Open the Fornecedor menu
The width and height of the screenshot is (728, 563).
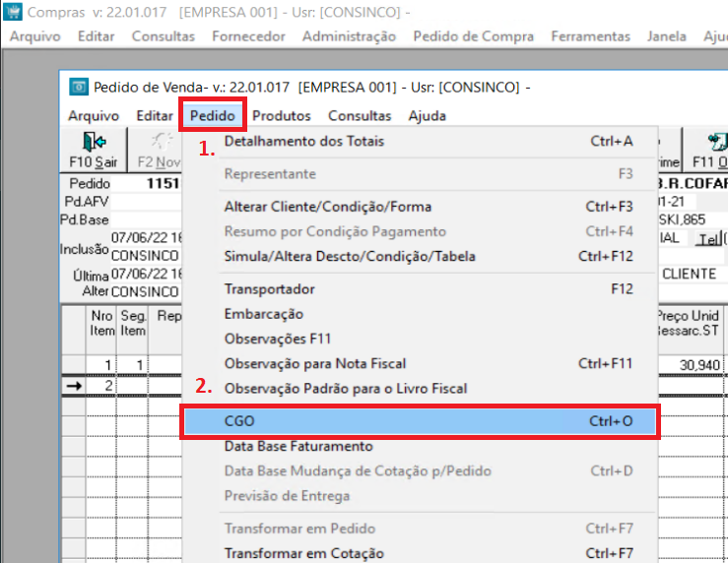pyautogui.click(x=248, y=36)
